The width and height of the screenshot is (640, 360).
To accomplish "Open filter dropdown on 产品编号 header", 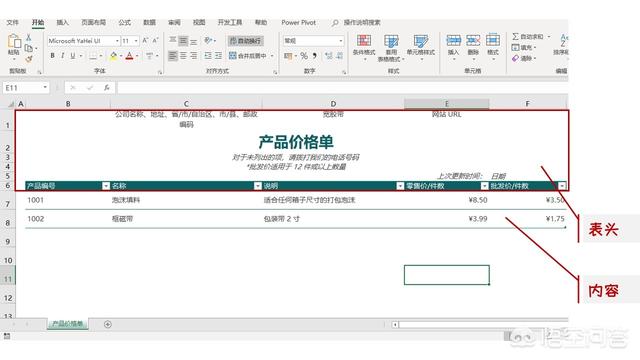I will [106, 186].
